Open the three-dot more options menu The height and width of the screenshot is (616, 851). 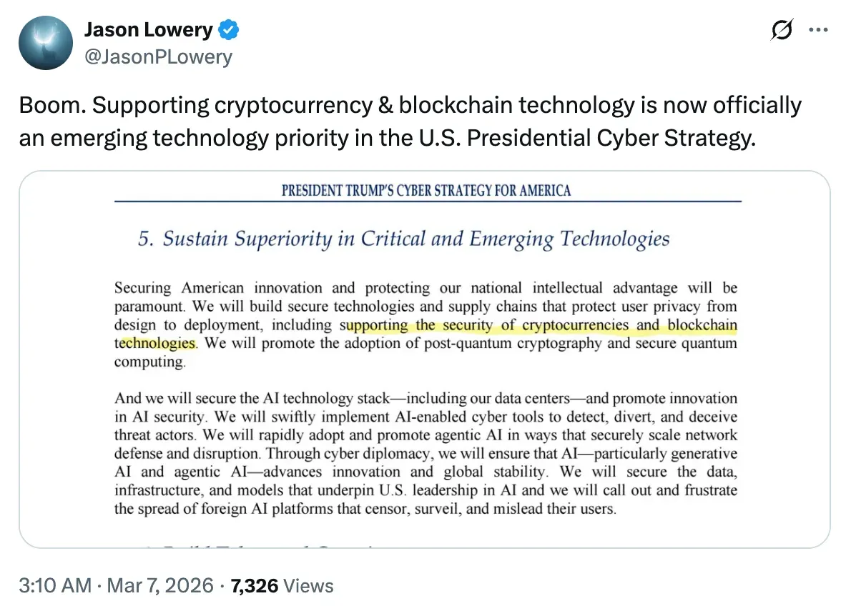[x=818, y=31]
